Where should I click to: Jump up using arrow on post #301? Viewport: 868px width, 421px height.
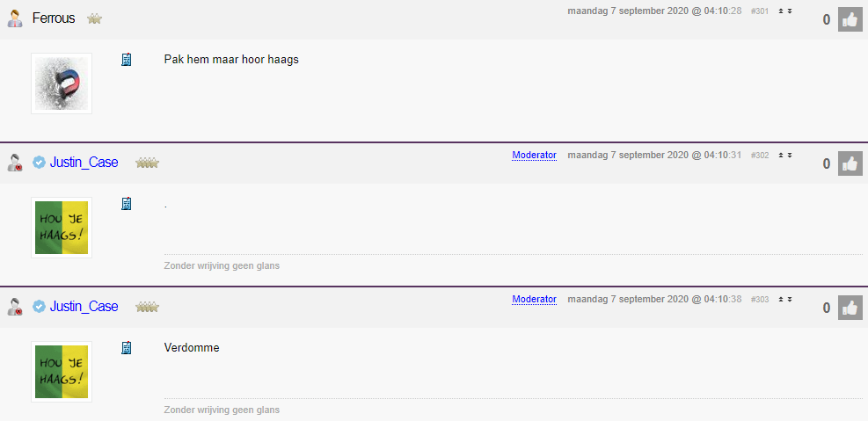click(781, 11)
